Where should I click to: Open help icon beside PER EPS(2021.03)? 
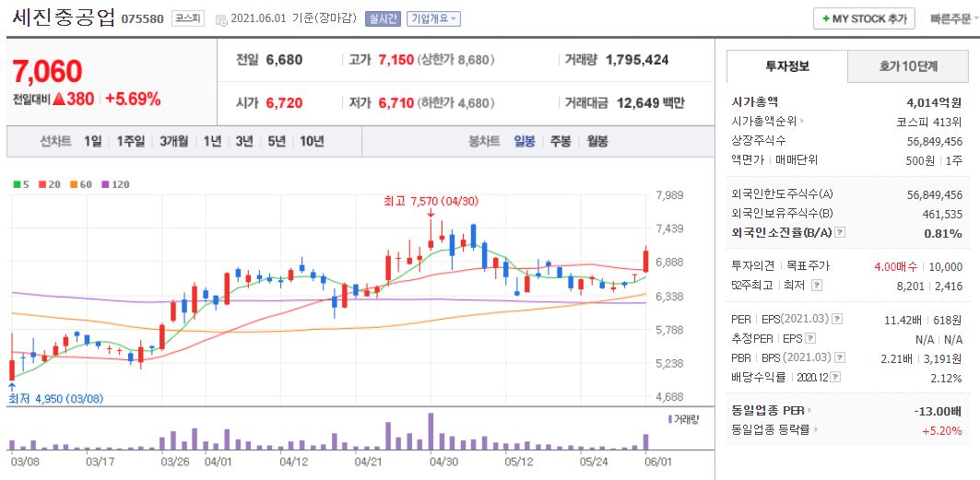pos(837,319)
